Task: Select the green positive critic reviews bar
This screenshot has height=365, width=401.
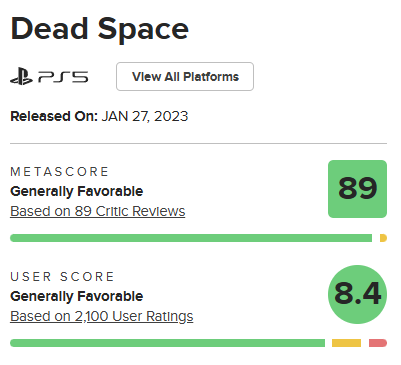Action: point(191,238)
